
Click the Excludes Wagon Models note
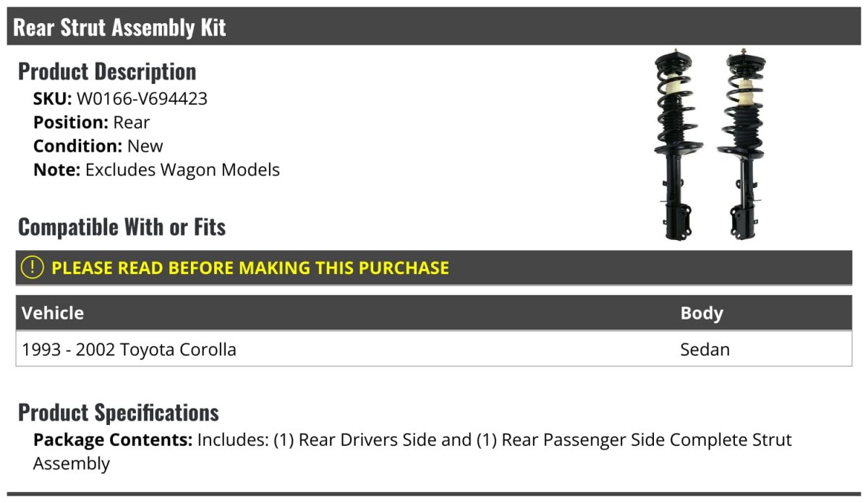(x=182, y=170)
